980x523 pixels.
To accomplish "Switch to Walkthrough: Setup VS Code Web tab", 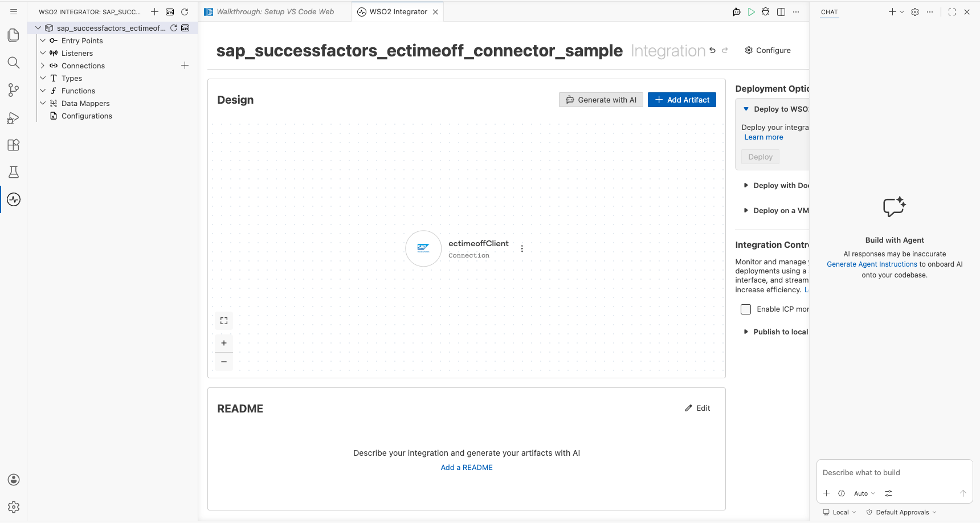I will [275, 11].
